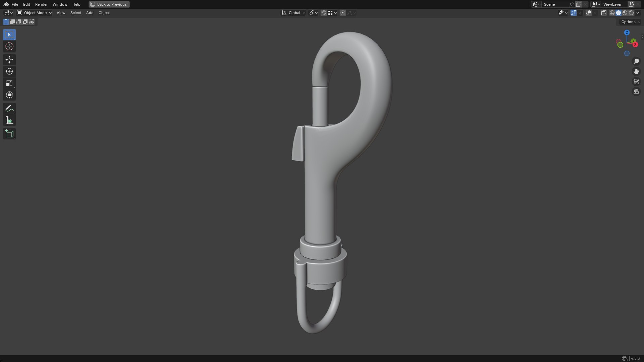Screen dimensions: 644x362
Task: Open the viewport View menu
Action: coord(61,13)
